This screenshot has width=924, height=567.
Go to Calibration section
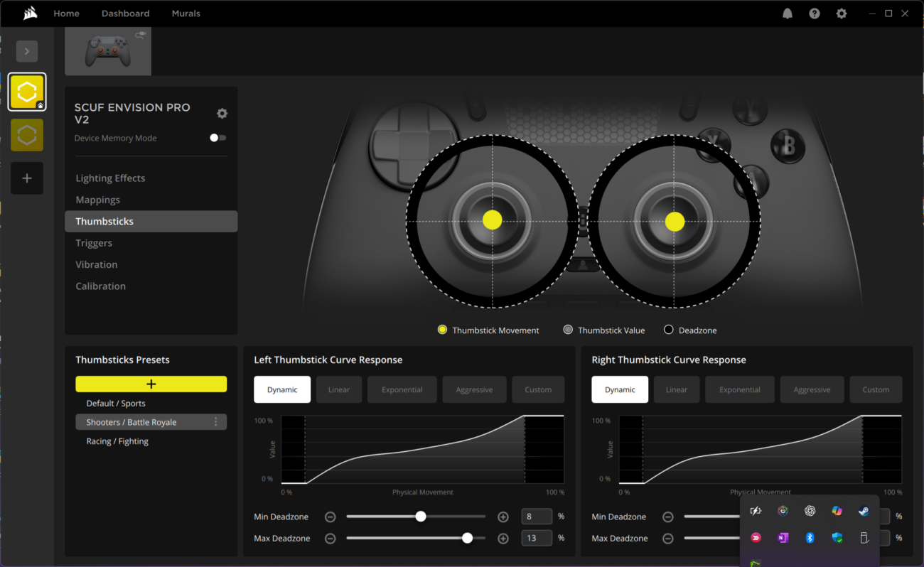[x=100, y=286]
